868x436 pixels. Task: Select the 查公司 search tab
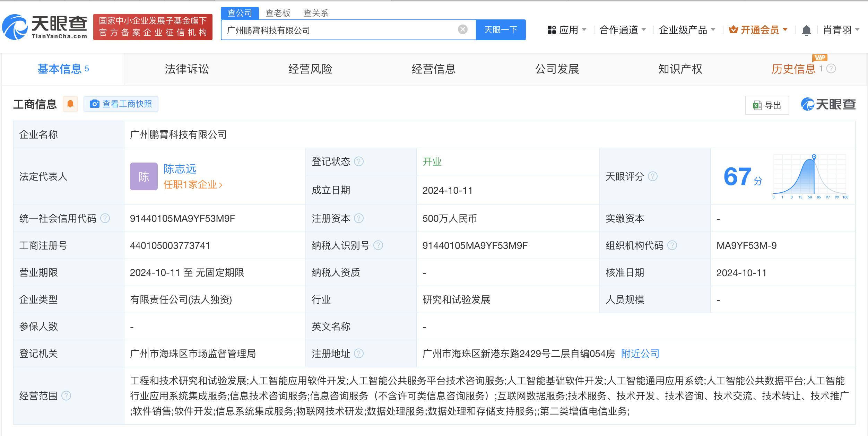click(240, 13)
